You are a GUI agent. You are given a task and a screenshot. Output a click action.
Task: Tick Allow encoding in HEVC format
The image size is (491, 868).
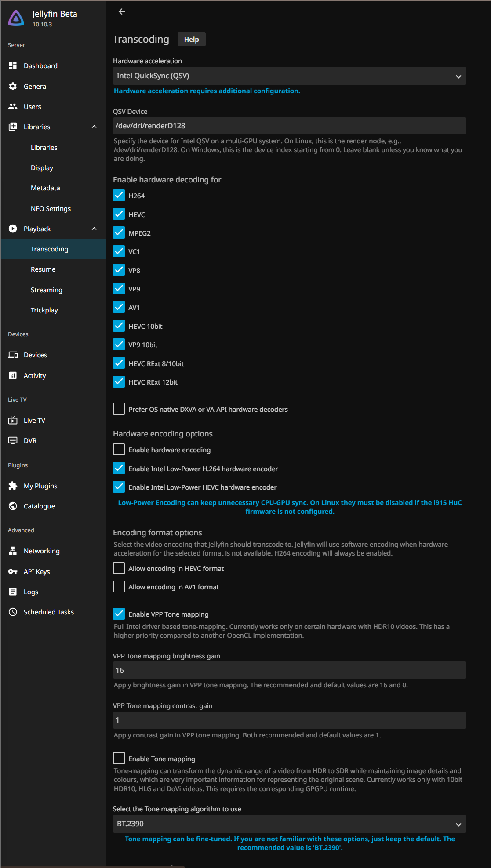pyautogui.click(x=119, y=568)
